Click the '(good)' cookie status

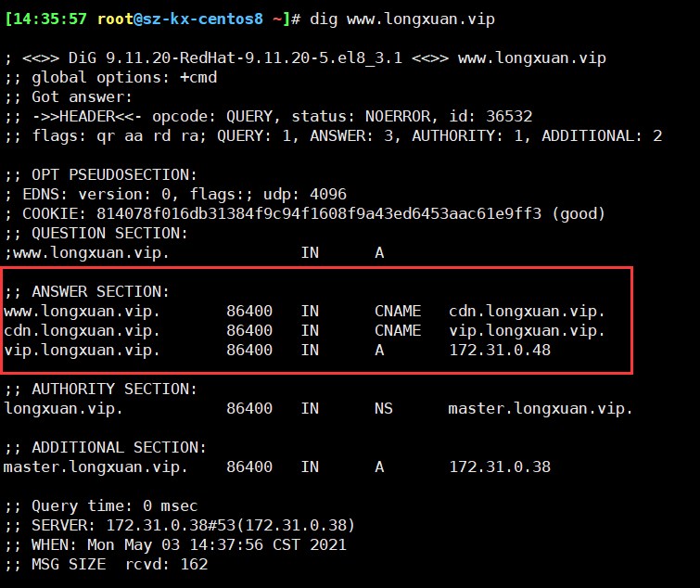pos(579,214)
